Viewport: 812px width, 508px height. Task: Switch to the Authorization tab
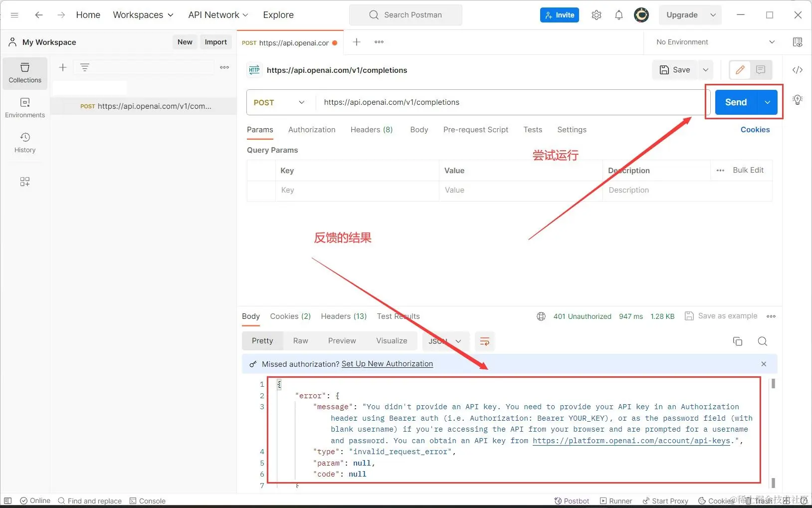[x=312, y=130]
